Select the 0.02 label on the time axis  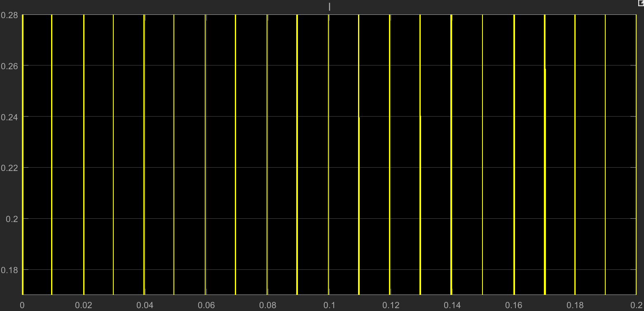pyautogui.click(x=84, y=305)
